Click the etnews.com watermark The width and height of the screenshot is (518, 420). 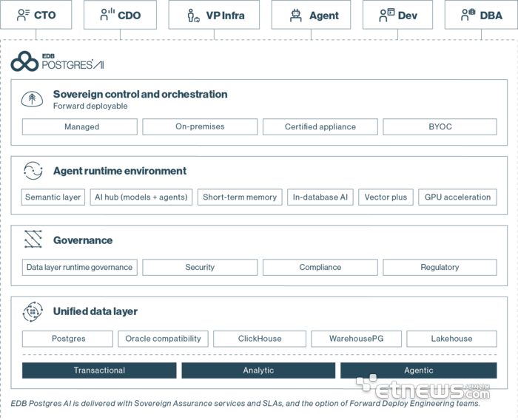tap(423, 387)
